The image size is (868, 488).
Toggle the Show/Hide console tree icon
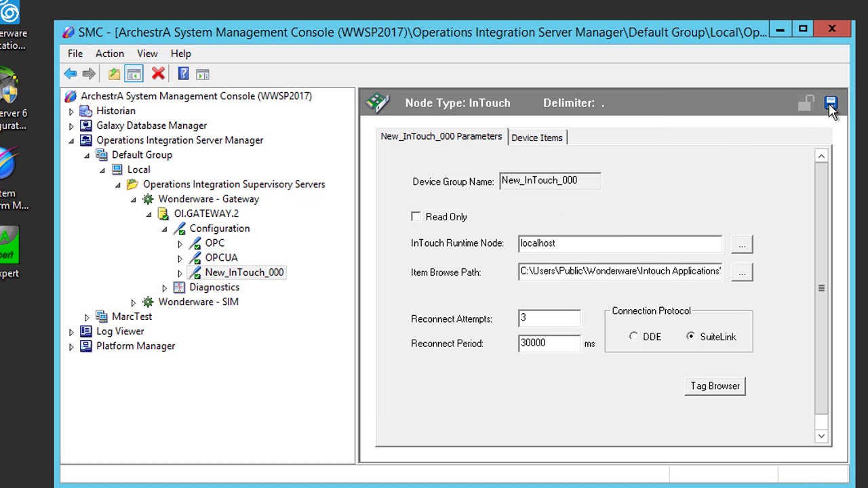click(134, 74)
